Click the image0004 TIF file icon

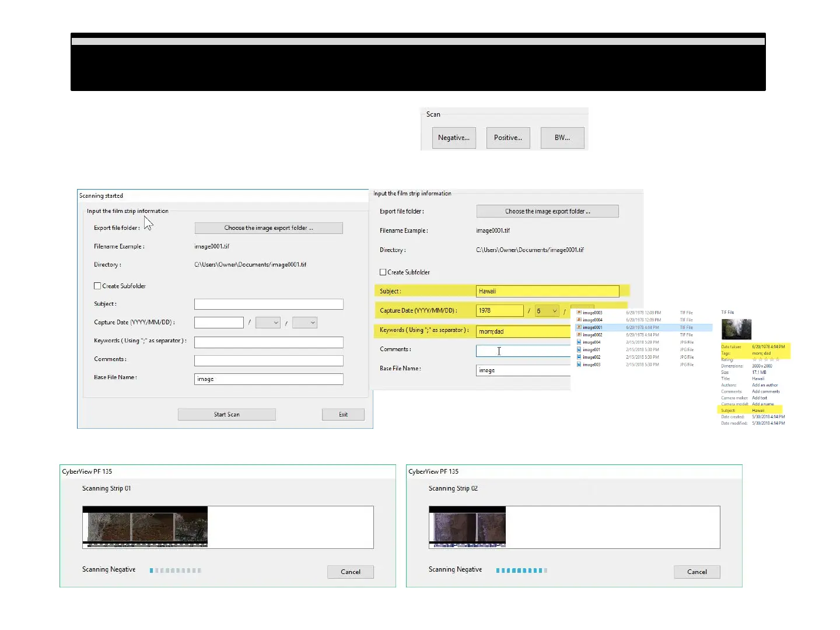(x=579, y=320)
